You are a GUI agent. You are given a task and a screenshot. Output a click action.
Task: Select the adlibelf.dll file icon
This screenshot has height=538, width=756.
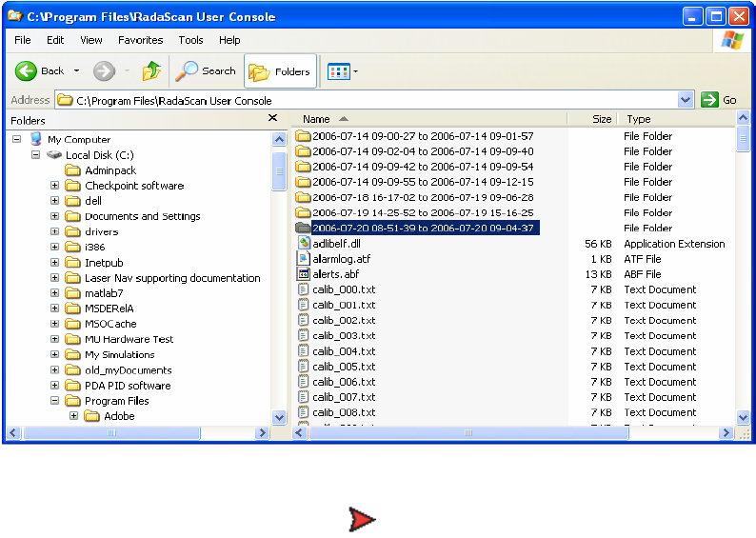pos(304,244)
